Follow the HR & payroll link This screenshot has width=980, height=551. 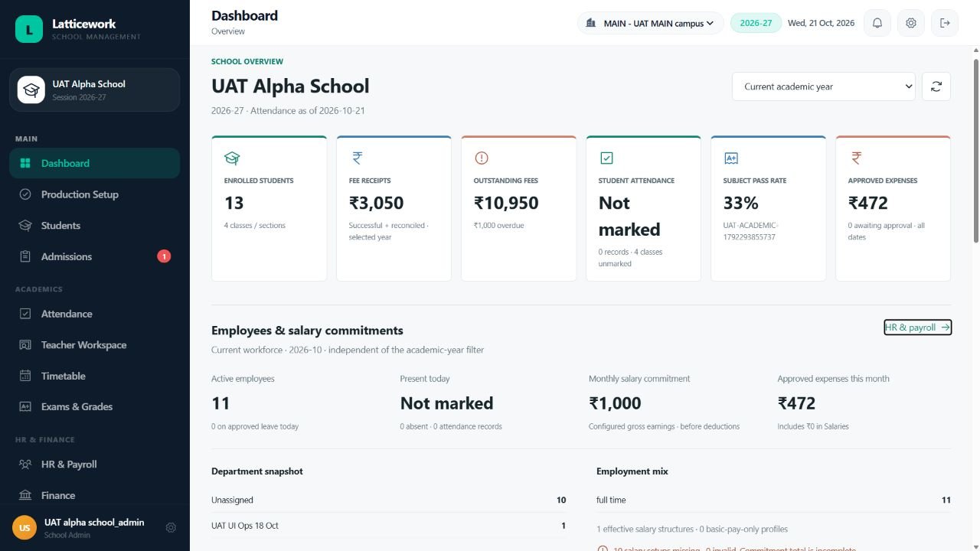(917, 328)
